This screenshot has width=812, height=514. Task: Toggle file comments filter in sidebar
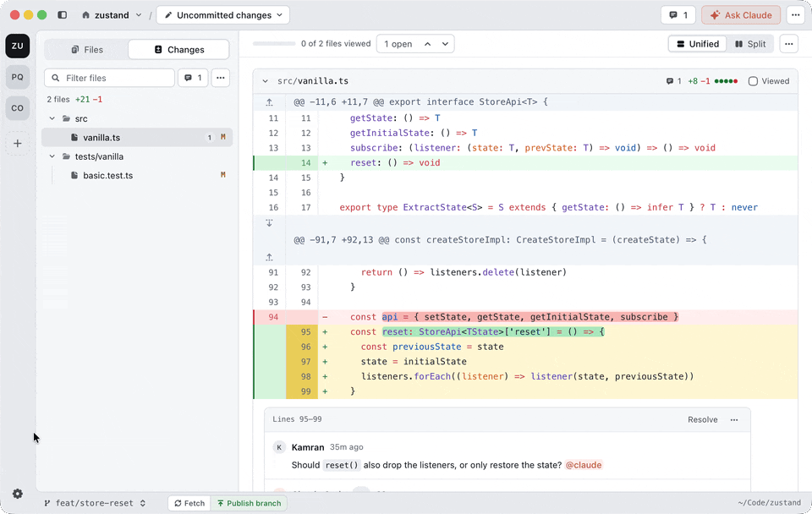[193, 78]
